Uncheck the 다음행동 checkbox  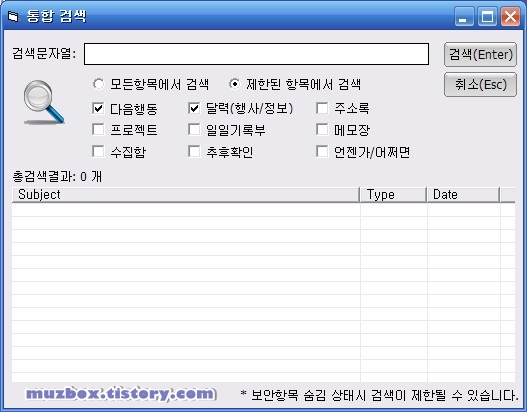98,108
